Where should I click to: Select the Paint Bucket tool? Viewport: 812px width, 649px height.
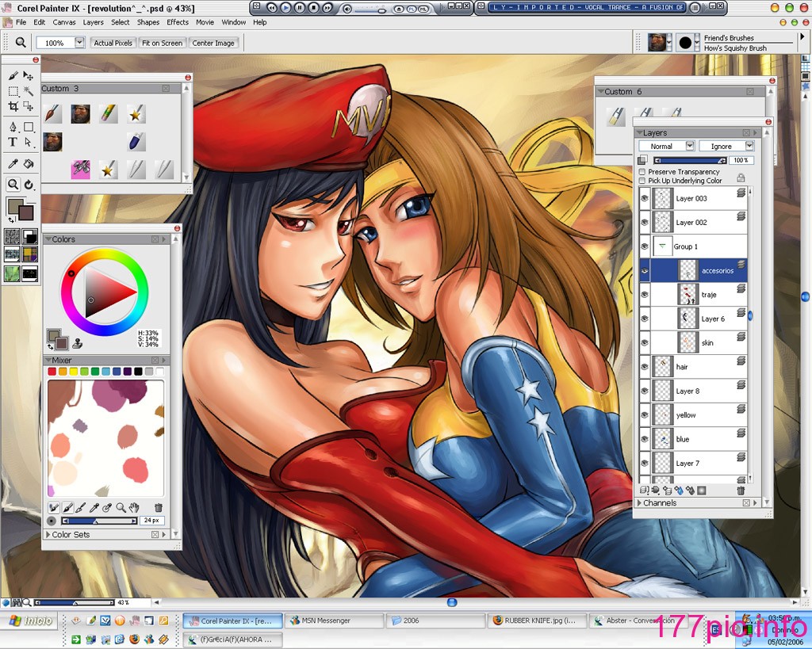(x=29, y=164)
